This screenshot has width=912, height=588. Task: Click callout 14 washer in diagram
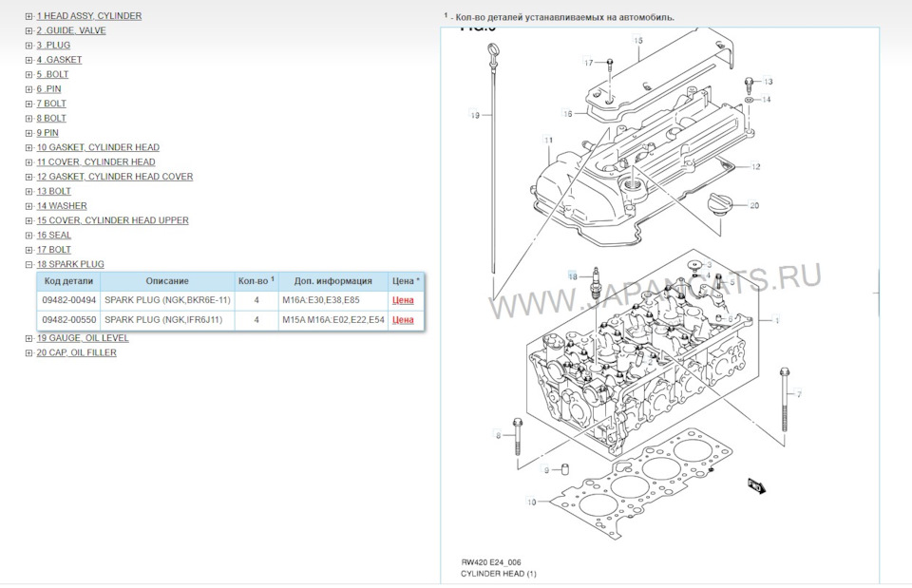pos(766,100)
